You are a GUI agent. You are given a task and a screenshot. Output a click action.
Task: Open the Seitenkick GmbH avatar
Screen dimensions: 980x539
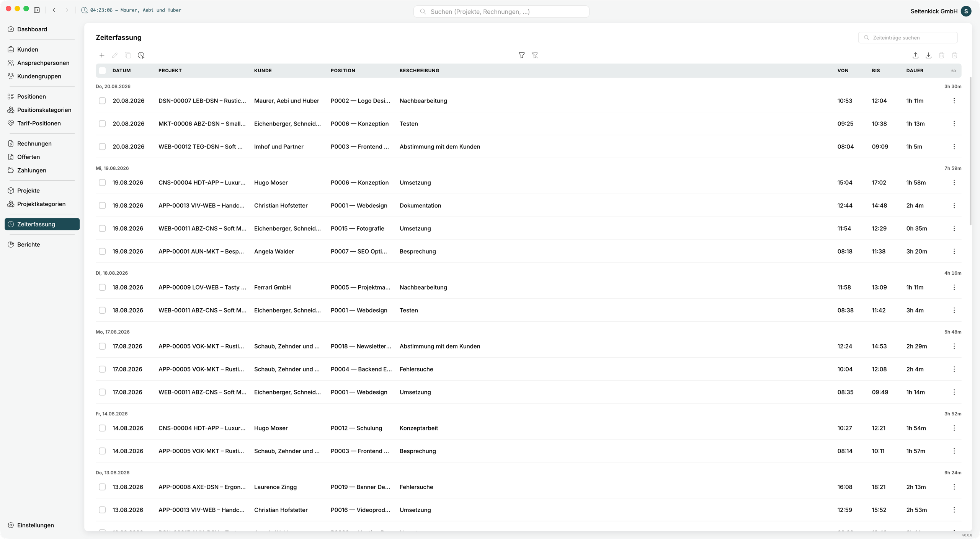tap(966, 11)
